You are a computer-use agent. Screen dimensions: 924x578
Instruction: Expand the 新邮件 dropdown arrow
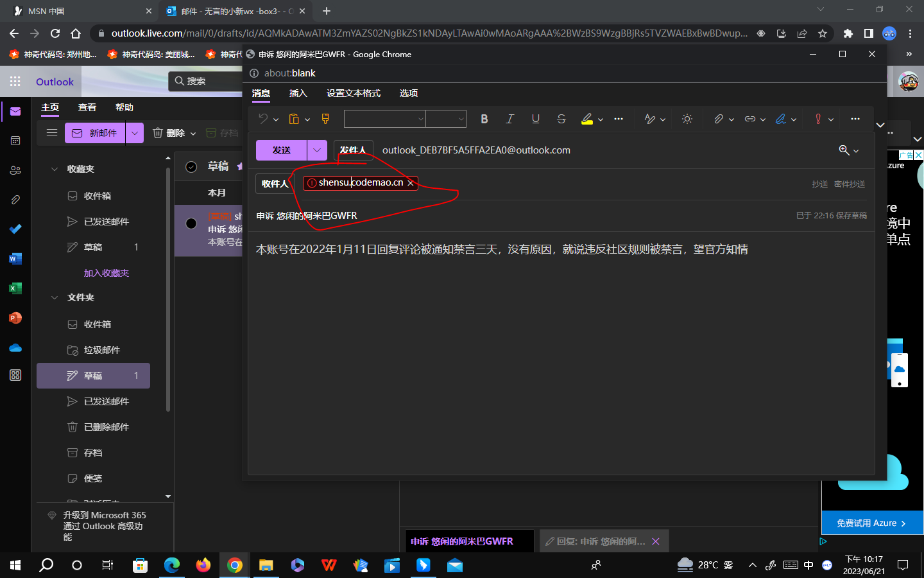click(134, 133)
